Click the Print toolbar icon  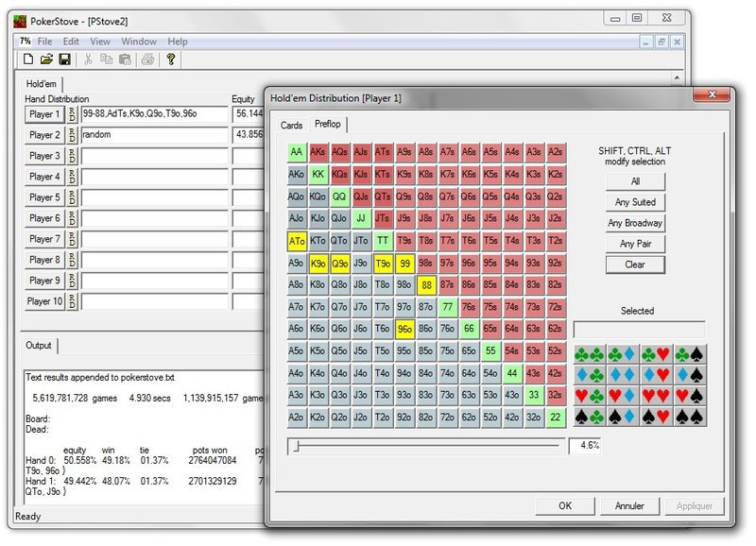coord(147,60)
